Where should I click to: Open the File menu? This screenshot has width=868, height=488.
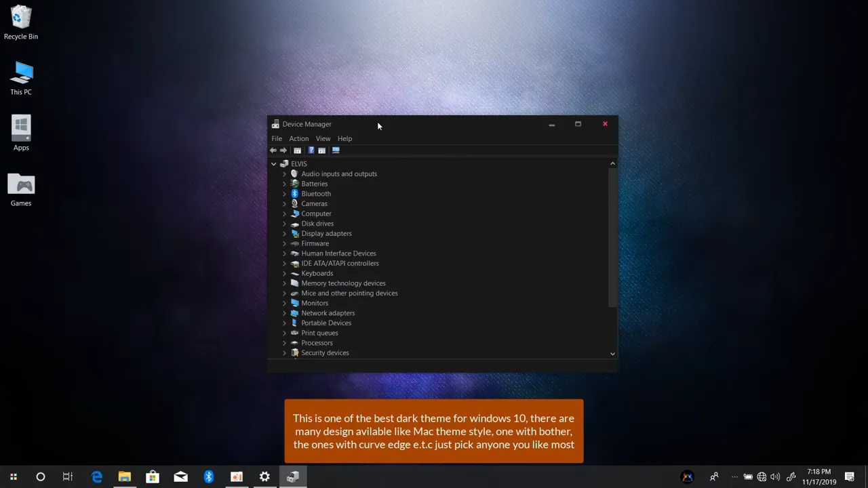pyautogui.click(x=277, y=138)
